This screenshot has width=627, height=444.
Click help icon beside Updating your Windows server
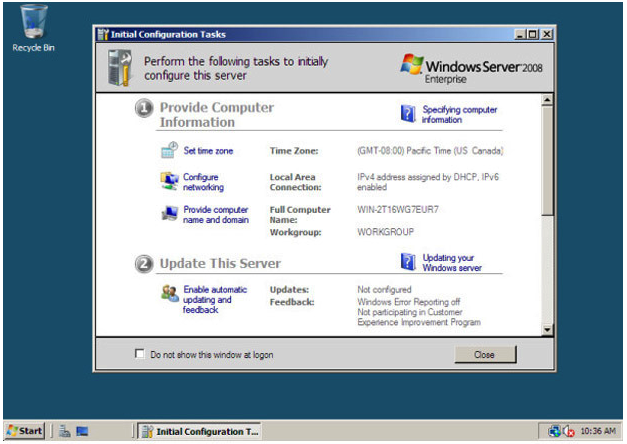pyautogui.click(x=408, y=262)
